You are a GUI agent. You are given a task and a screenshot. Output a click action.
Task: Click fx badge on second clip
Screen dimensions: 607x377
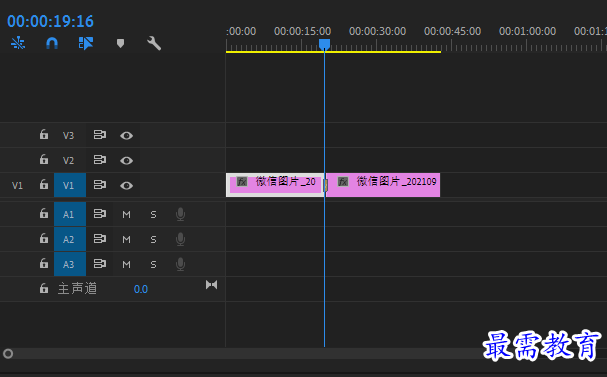343,182
